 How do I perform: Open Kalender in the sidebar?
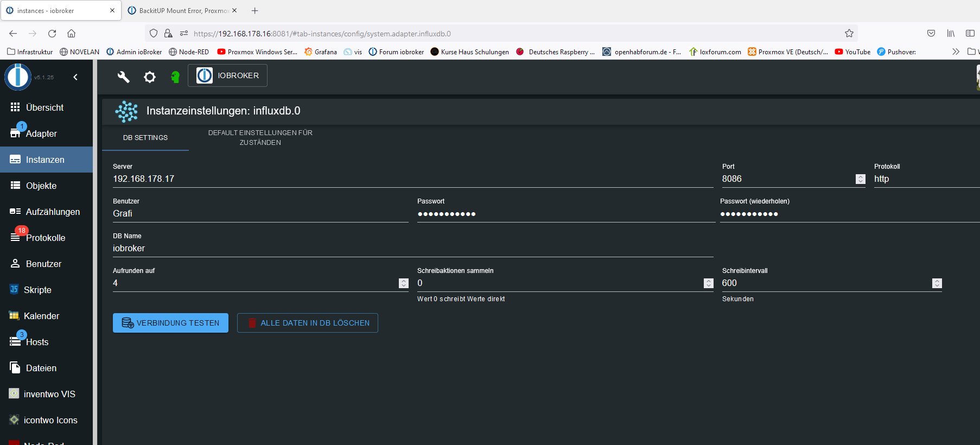coord(47,316)
